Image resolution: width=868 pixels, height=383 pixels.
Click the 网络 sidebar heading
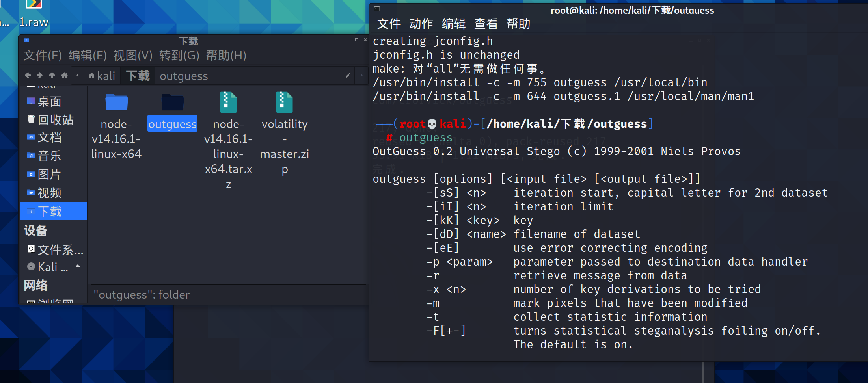[x=35, y=285]
